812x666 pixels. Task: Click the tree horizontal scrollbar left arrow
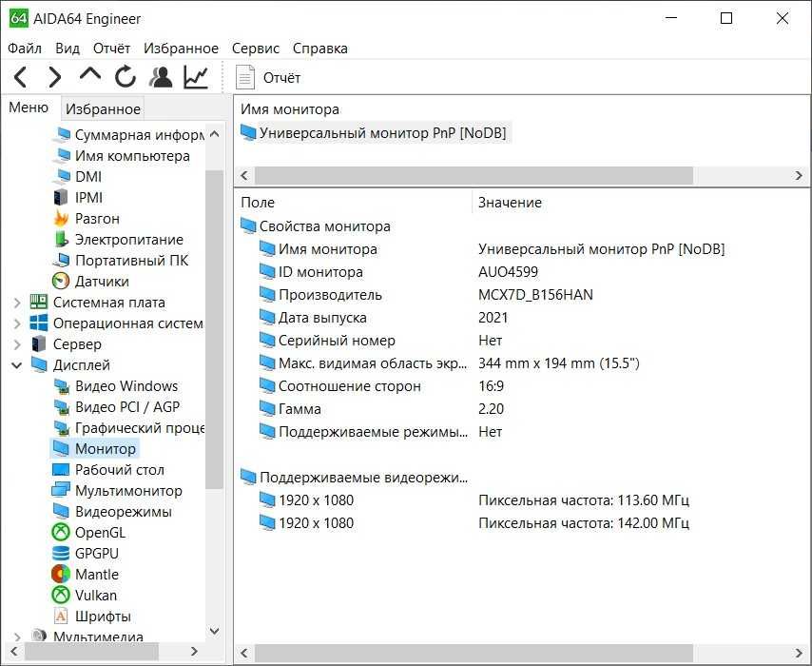(14, 651)
